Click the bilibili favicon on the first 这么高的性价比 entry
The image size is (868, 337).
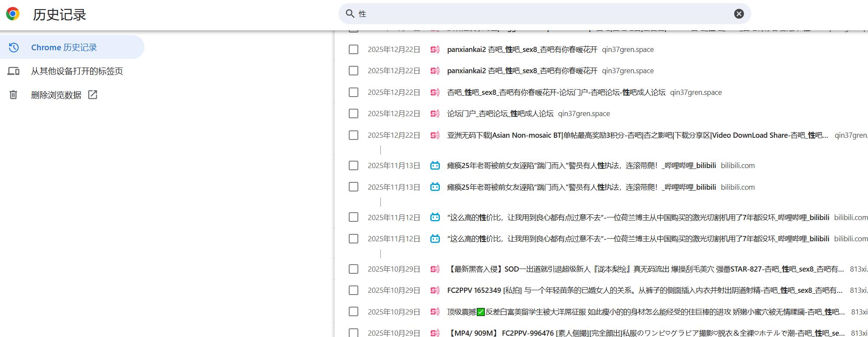(435, 217)
